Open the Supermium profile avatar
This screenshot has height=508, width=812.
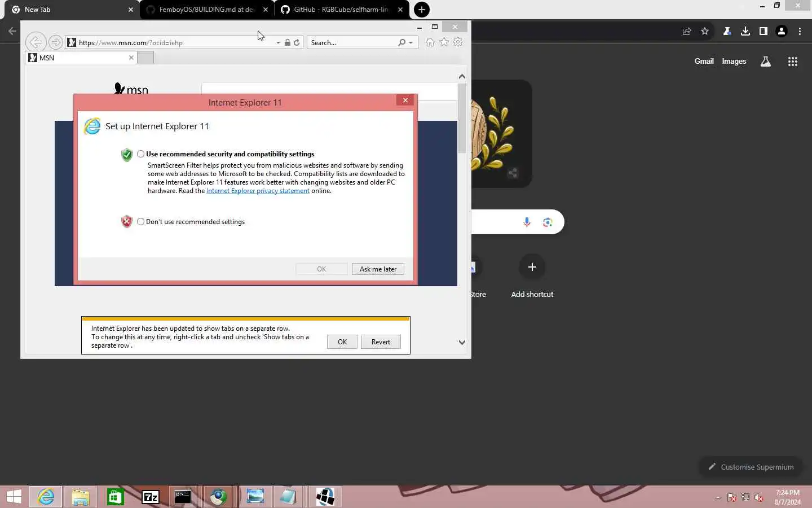pos(782,32)
